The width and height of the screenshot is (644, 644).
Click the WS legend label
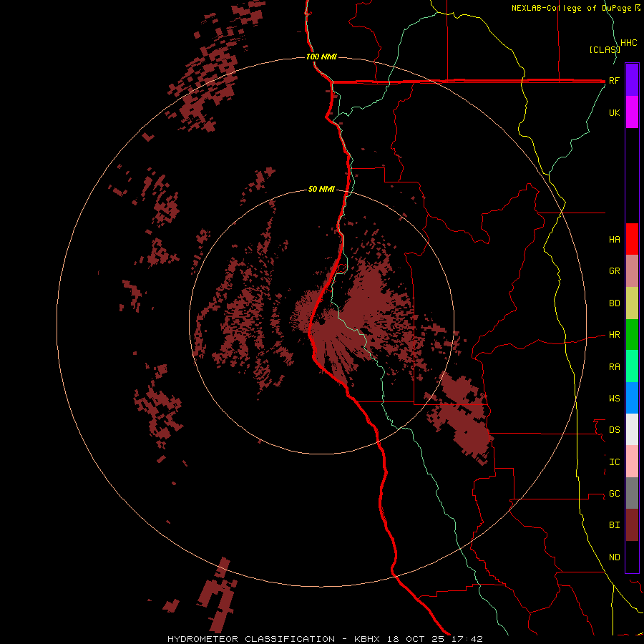coord(614,398)
